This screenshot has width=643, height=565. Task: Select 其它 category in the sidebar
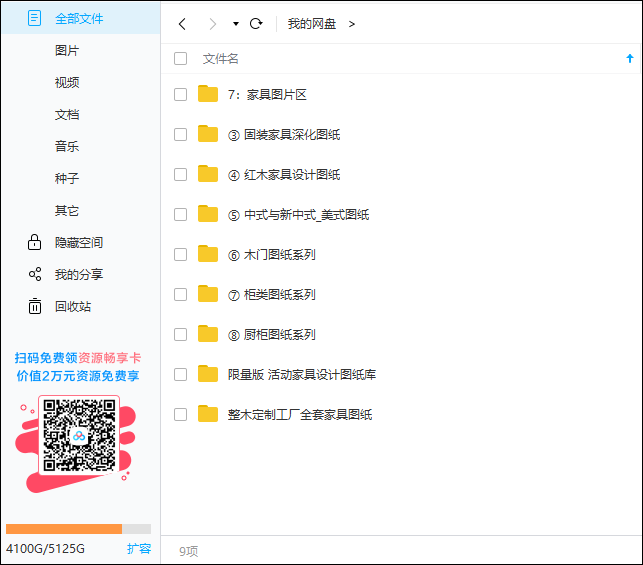(67, 210)
